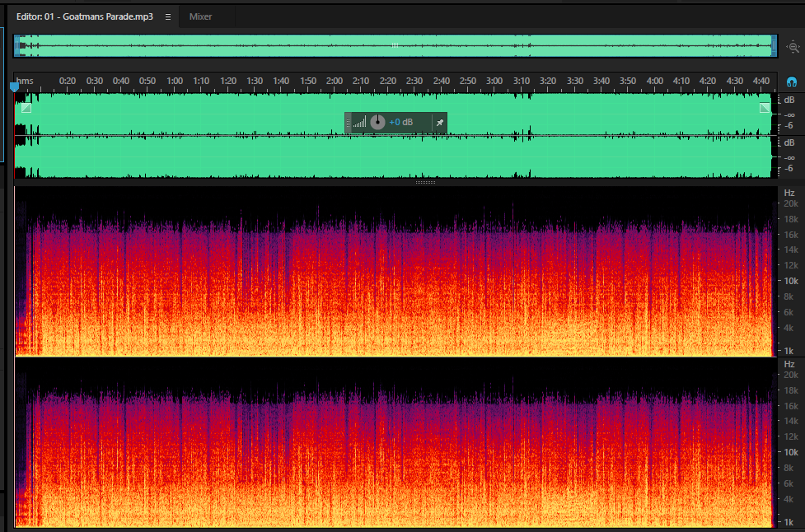
Task: Click the blue playhead marker on the ruler
Action: 14,86
